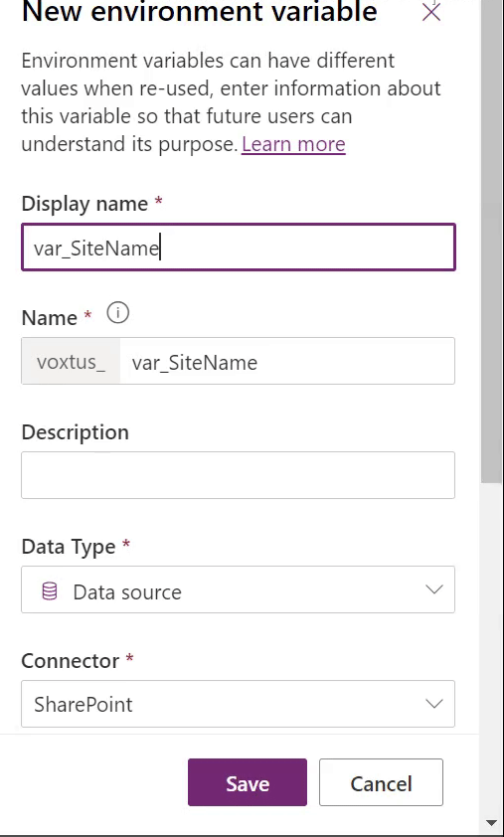Click the Data source database icon
Screen dimensions: 504x837
point(49,591)
